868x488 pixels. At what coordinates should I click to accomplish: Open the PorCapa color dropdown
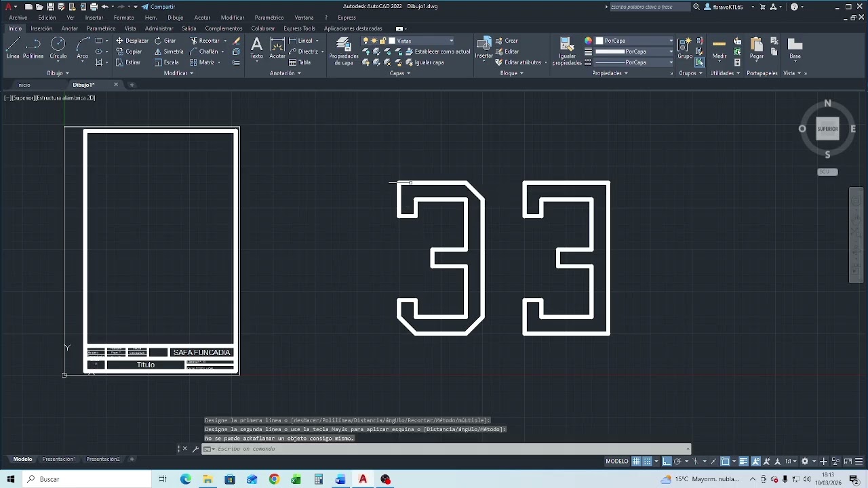(671, 41)
